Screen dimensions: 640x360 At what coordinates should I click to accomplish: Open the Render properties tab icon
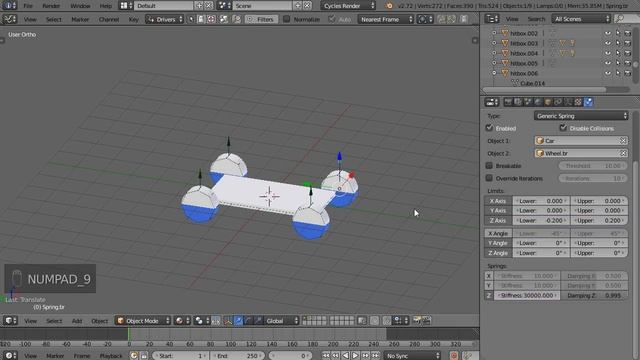508,102
